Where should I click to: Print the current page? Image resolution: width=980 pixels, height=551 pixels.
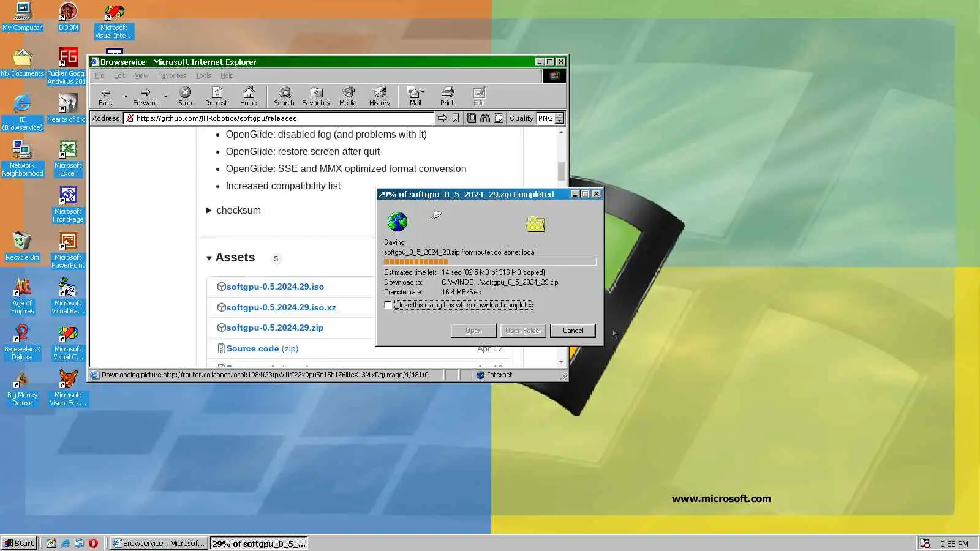447,96
